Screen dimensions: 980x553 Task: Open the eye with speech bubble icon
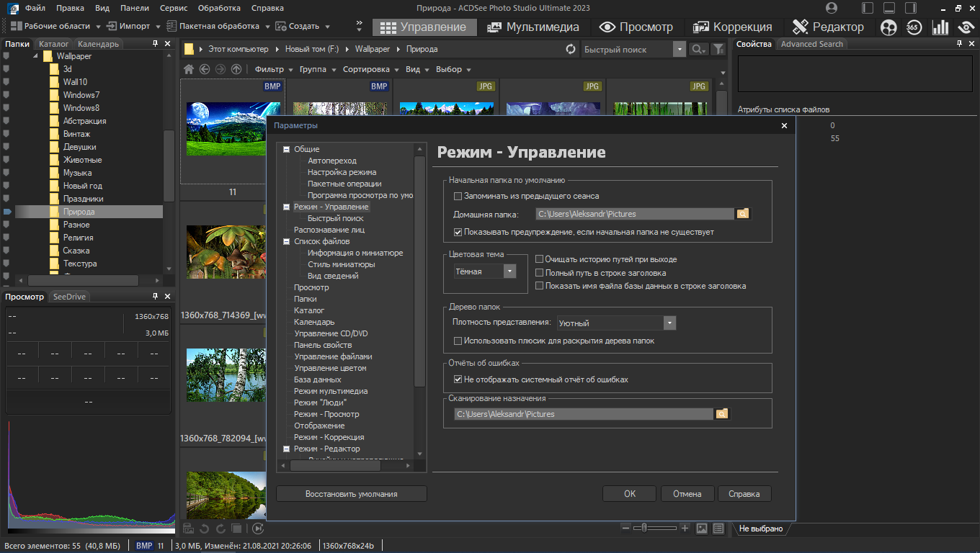pos(966,27)
